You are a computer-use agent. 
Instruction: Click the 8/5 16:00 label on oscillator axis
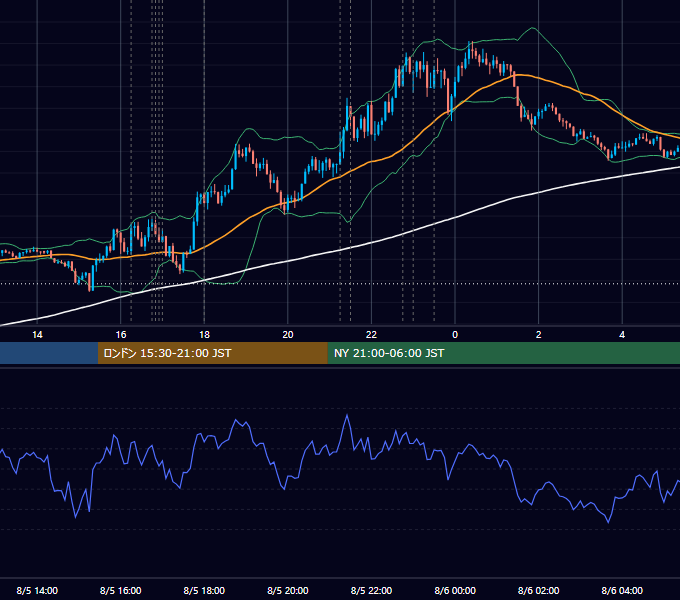pos(121,590)
